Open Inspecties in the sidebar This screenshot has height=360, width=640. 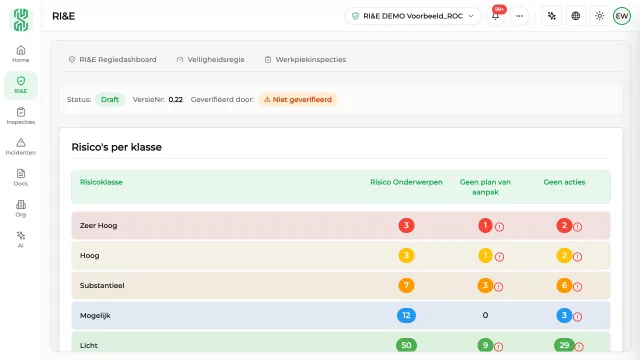pos(21,116)
